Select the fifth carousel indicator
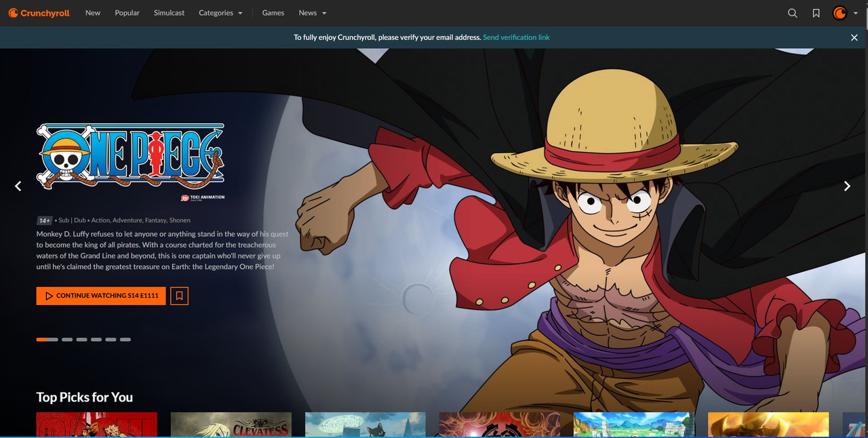This screenshot has height=438, width=868. point(111,339)
